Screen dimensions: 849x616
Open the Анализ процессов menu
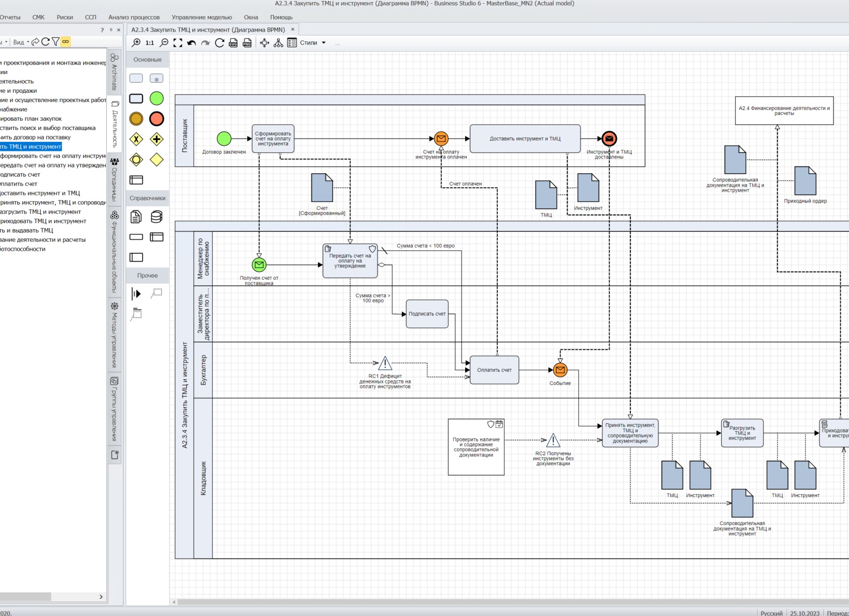(134, 17)
